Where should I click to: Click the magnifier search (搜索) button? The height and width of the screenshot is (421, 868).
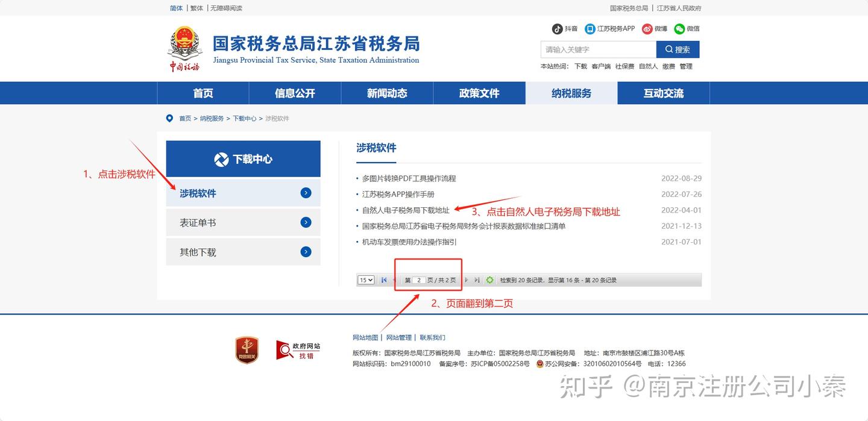[x=678, y=49]
